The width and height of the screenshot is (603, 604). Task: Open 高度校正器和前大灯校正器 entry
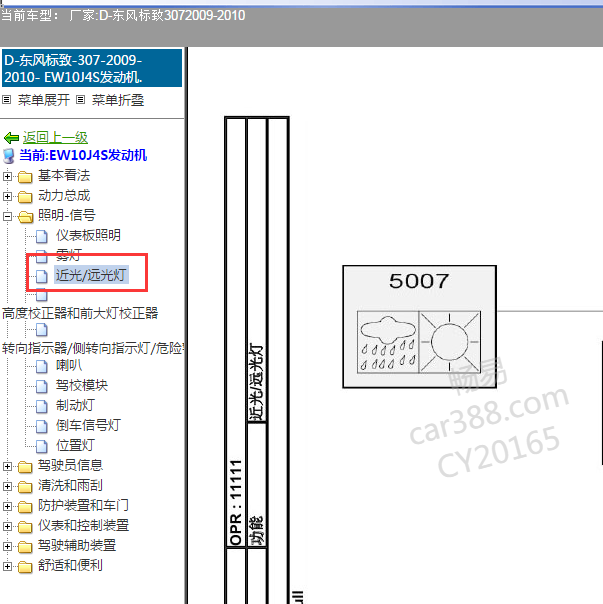click(x=80, y=313)
